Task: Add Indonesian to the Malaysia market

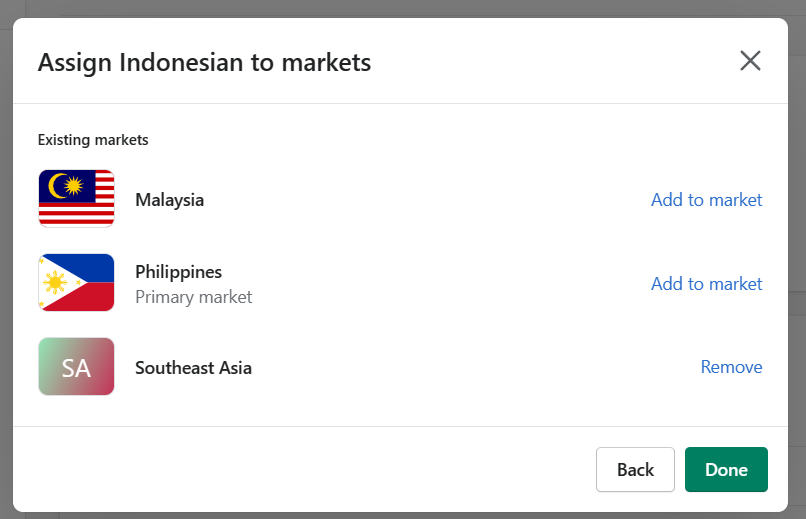Action: click(x=706, y=200)
